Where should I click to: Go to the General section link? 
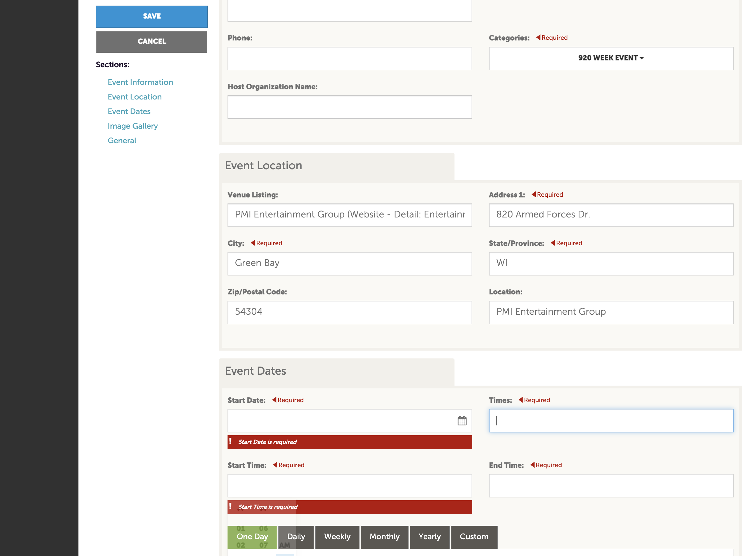[x=122, y=140]
